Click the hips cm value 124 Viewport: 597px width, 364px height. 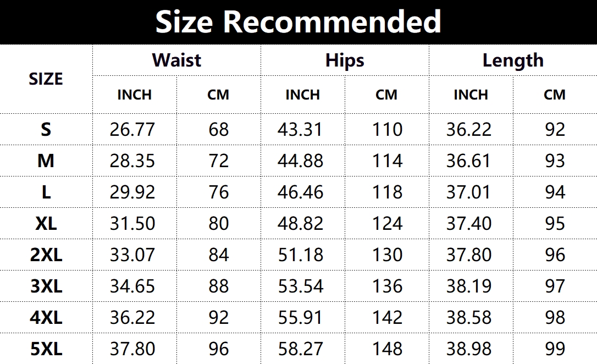click(387, 223)
